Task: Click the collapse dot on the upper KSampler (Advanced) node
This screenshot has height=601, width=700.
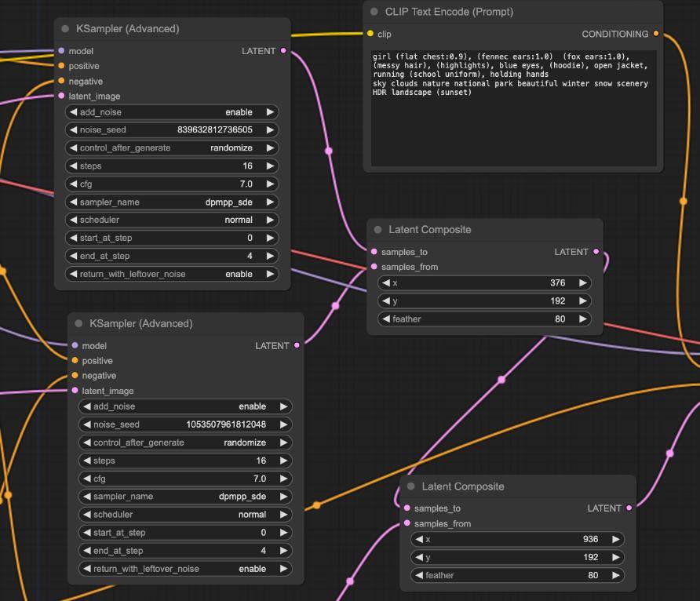Action: pyautogui.click(x=65, y=29)
